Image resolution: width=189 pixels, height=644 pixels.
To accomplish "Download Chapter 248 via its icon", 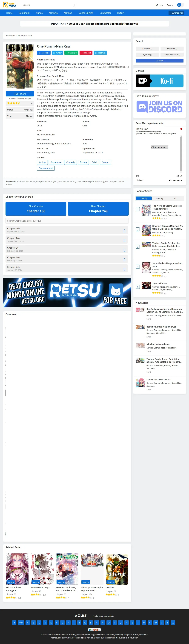I will pyautogui.click(x=124, y=241).
